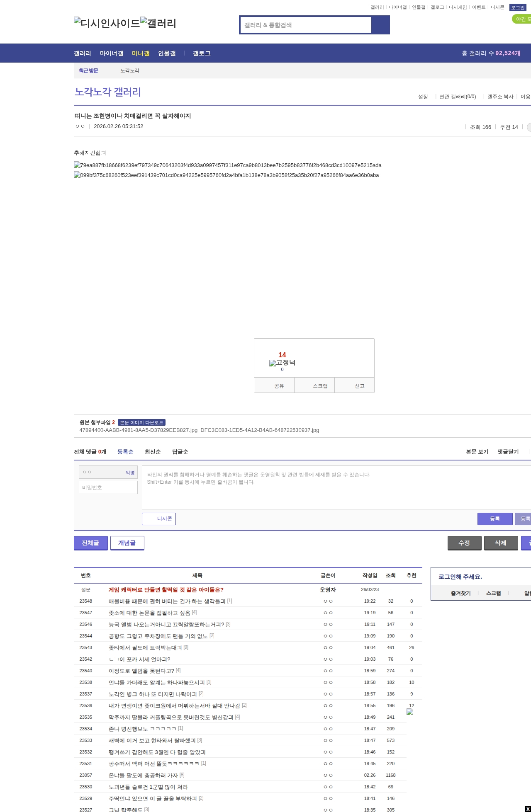The width and height of the screenshot is (531, 812).
Task: Open post 23533 새벽에 이거 보고 현타와서
Action: 152,740
